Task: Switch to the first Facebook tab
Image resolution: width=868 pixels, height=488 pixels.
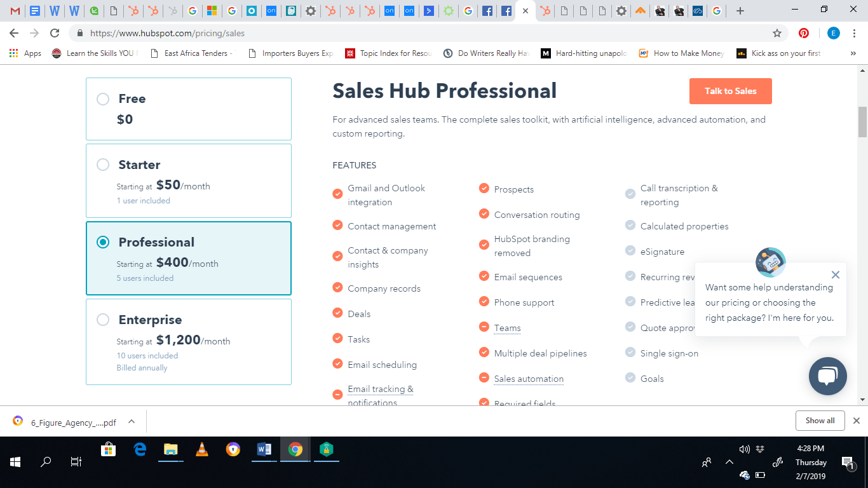Action: [x=487, y=11]
